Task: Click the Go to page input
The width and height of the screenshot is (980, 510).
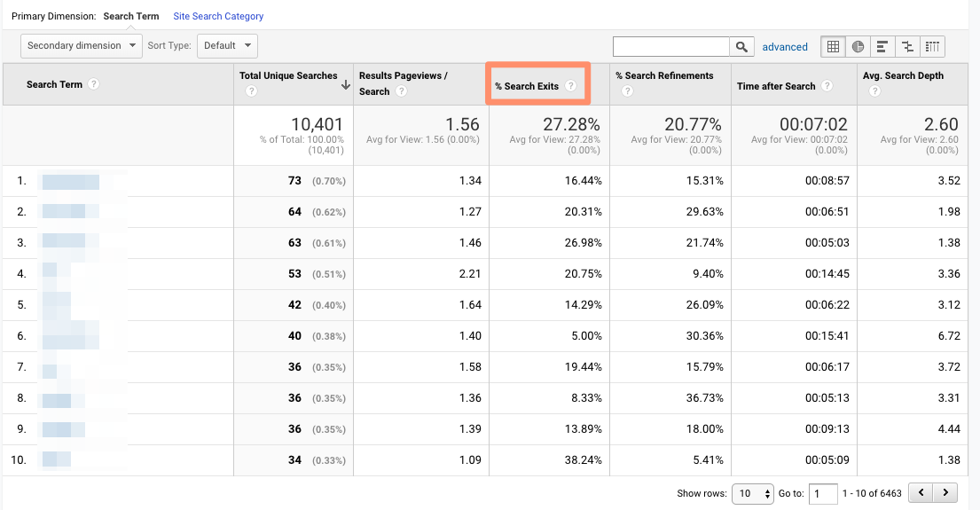Action: point(823,494)
